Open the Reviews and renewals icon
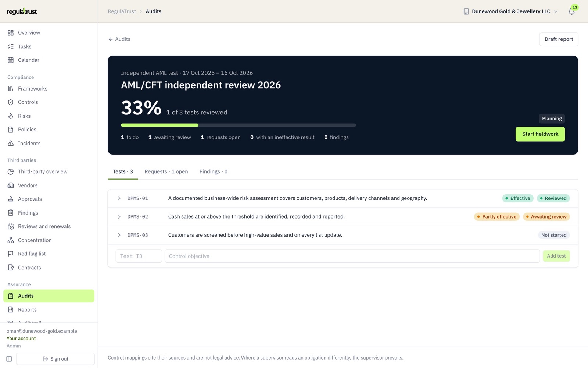This screenshot has height=368, width=588. click(11, 227)
